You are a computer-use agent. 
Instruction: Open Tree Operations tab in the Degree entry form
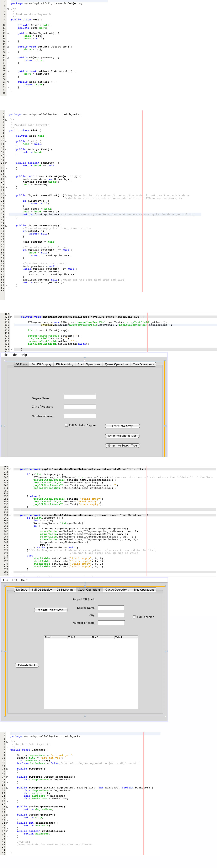(143, 364)
